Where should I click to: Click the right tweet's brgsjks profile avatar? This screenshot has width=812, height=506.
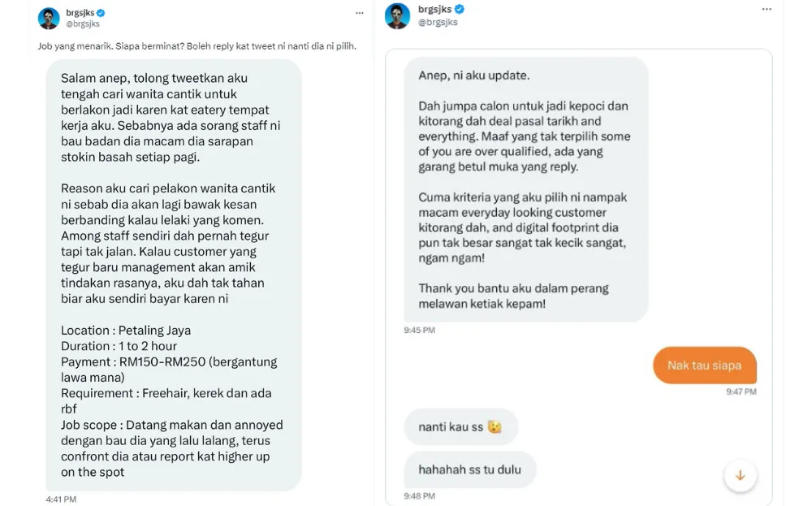click(x=397, y=16)
